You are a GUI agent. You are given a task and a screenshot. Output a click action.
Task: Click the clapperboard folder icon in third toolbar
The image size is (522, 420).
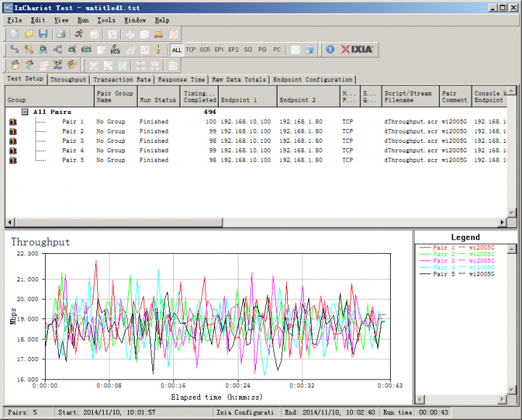click(15, 65)
